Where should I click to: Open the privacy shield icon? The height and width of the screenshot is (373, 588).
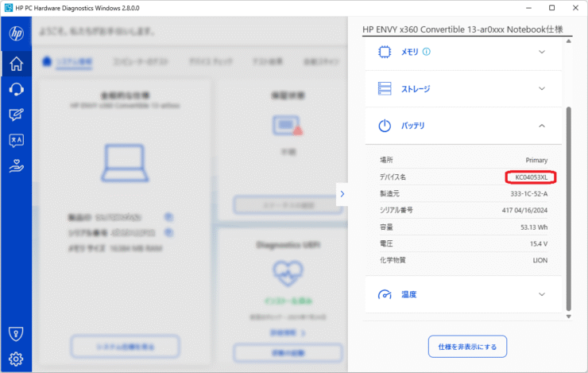click(x=16, y=333)
